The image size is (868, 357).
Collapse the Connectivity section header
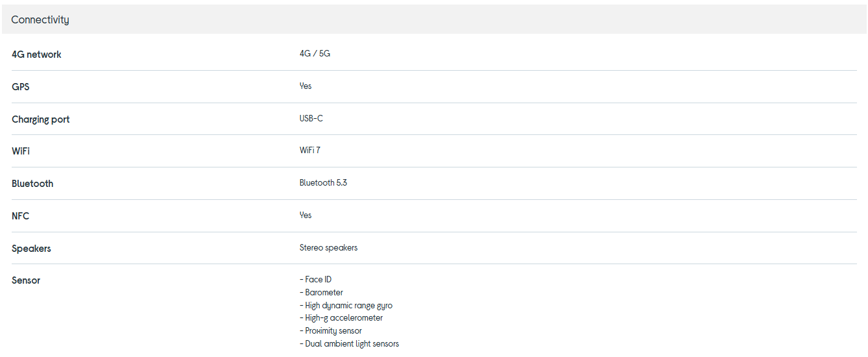pos(40,19)
